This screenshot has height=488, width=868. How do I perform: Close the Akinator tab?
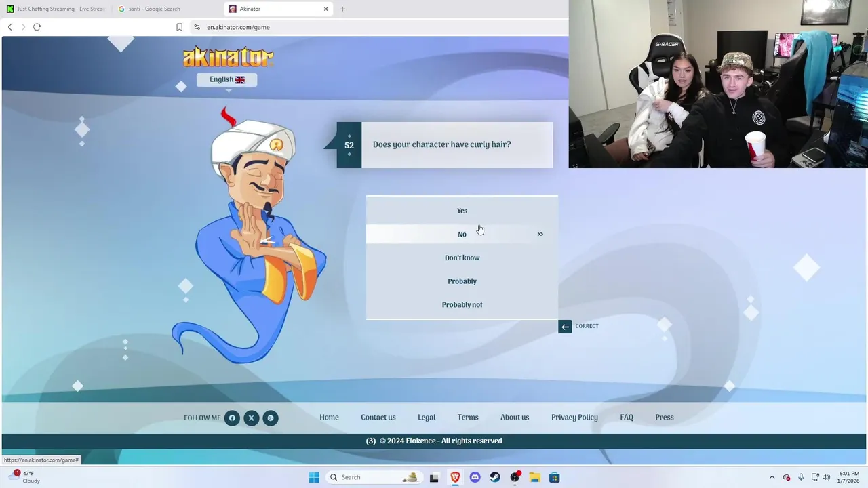(325, 9)
